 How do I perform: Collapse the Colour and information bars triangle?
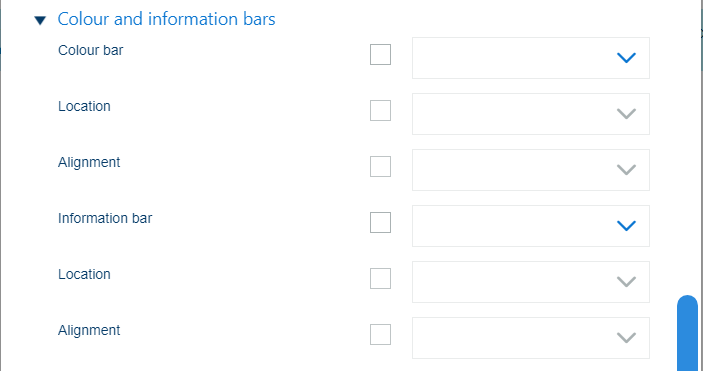click(x=40, y=20)
